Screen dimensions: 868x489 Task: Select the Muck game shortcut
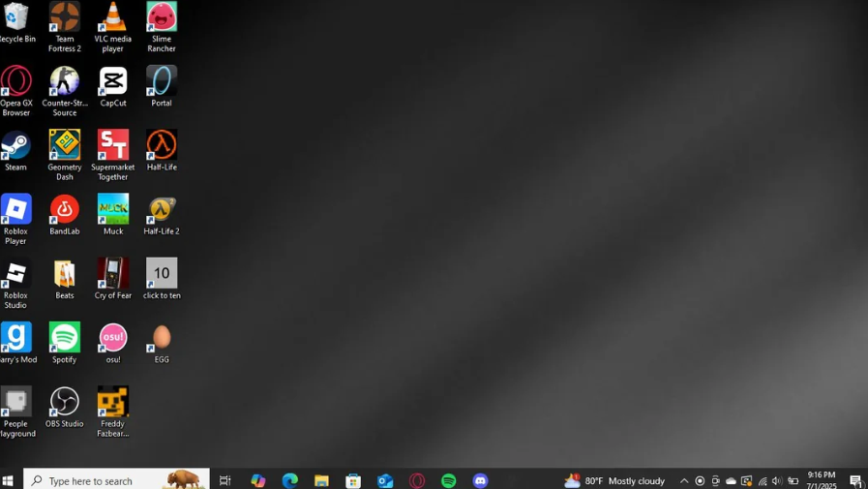coord(113,215)
